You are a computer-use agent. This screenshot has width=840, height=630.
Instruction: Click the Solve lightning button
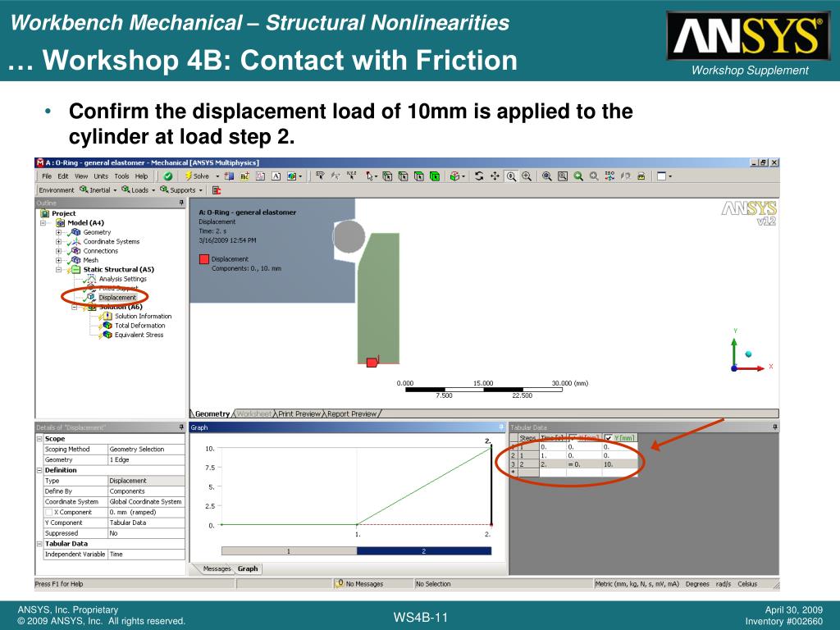(x=197, y=176)
